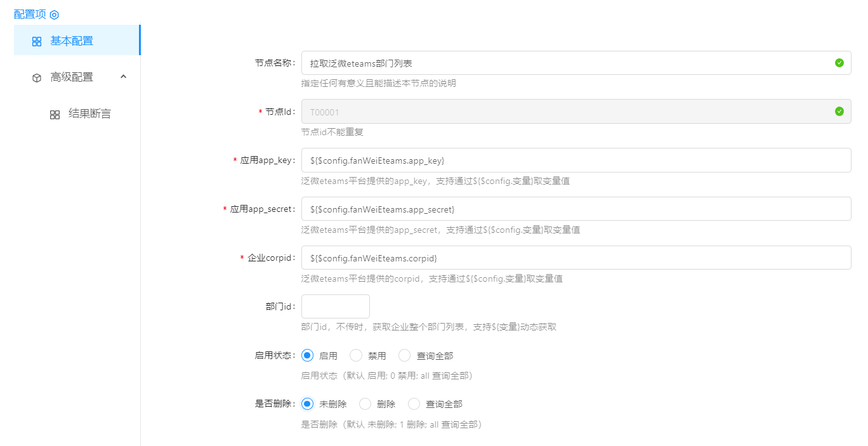Click green check icon in 节点名称 field
The image size is (868, 446).
click(839, 63)
